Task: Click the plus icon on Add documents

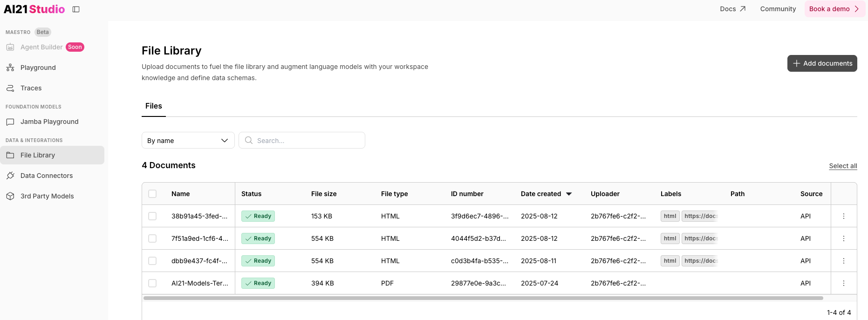Action: point(797,63)
